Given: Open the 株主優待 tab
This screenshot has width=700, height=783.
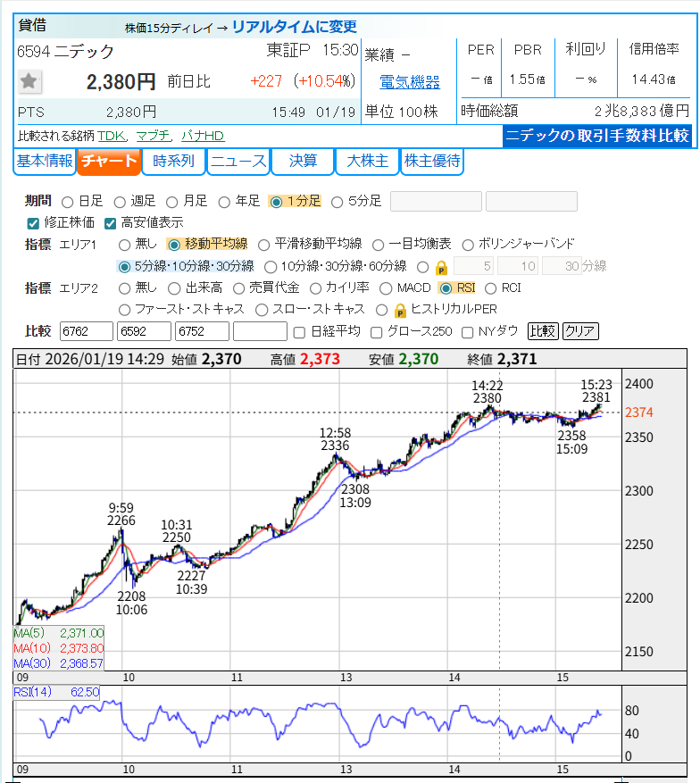Looking at the screenshot, I should [432, 162].
